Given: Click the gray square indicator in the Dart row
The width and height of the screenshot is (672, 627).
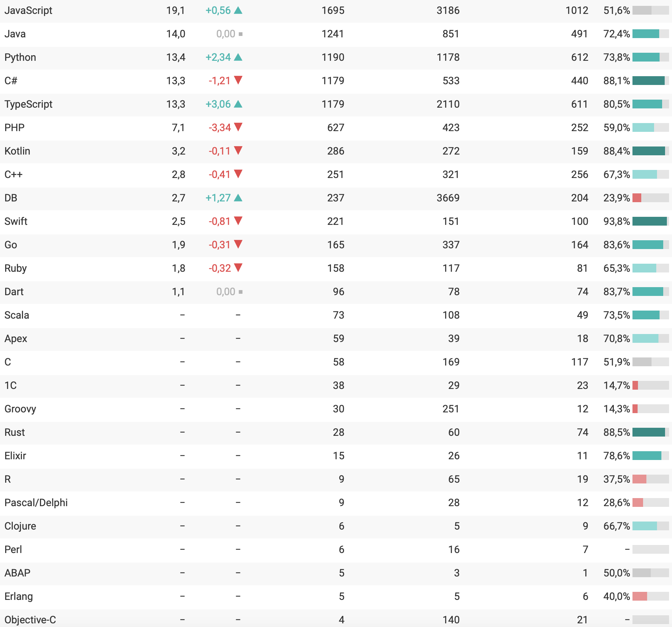Looking at the screenshot, I should (x=240, y=292).
